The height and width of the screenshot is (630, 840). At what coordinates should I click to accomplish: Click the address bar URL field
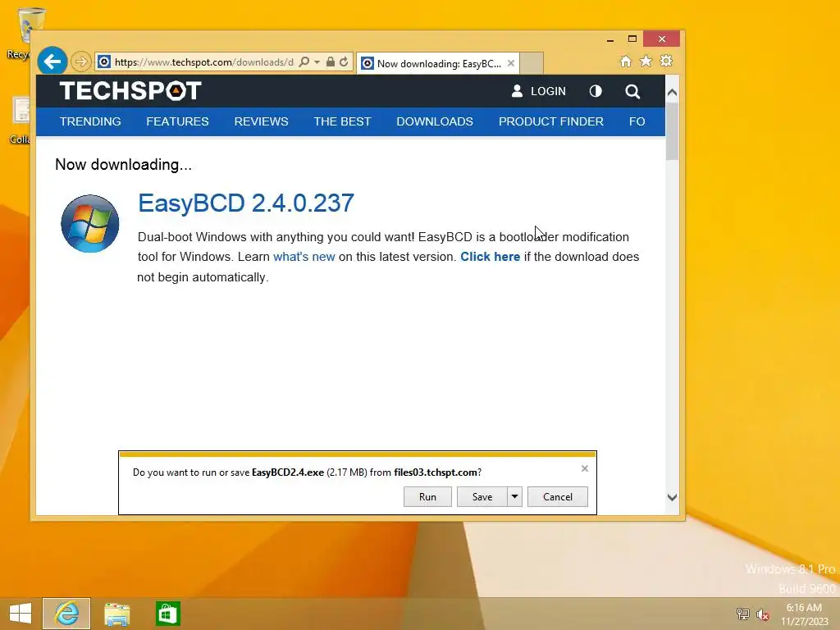[203, 62]
